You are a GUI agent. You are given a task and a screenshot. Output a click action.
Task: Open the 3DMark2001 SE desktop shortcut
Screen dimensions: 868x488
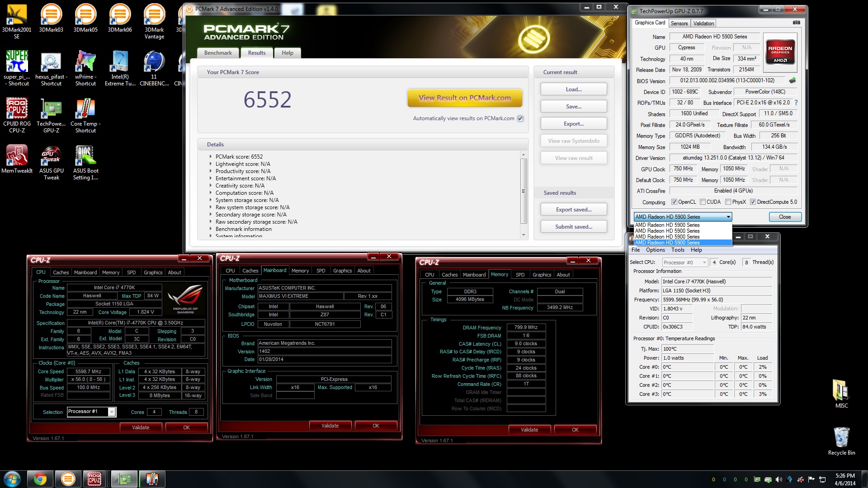point(17,21)
